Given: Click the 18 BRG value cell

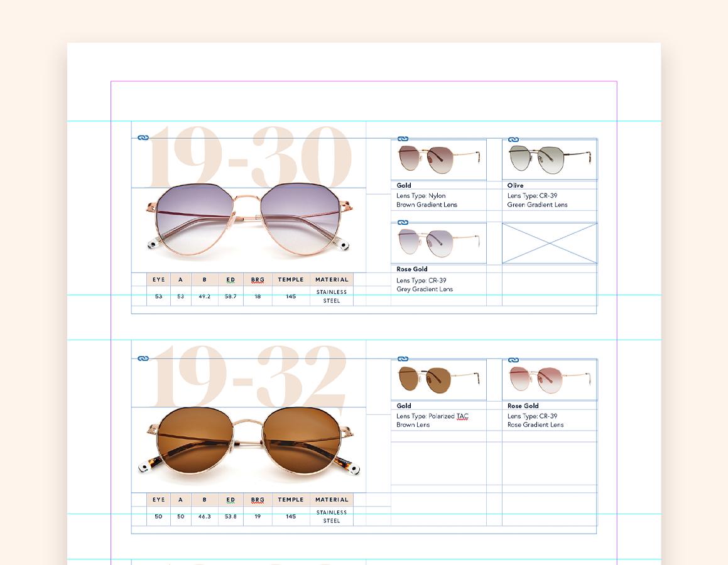Looking at the screenshot, I should pos(258,296).
